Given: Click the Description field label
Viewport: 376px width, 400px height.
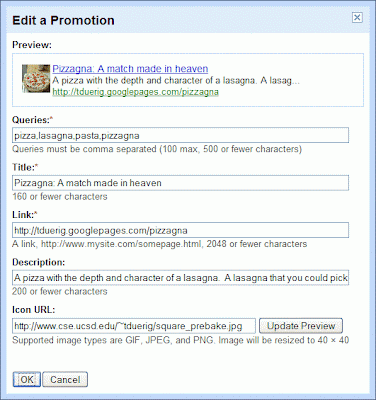Looking at the screenshot, I should (x=38, y=262).
